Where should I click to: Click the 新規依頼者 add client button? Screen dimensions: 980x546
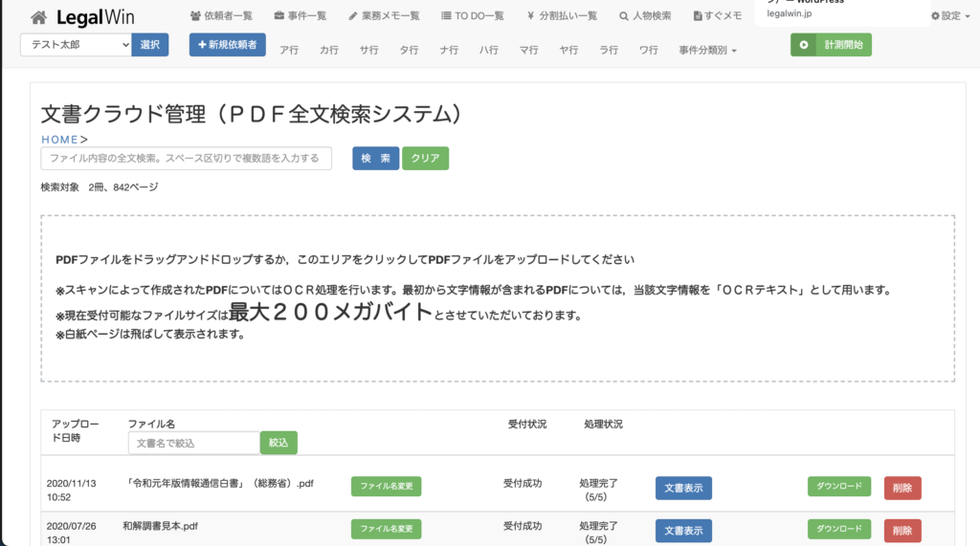[x=228, y=45]
